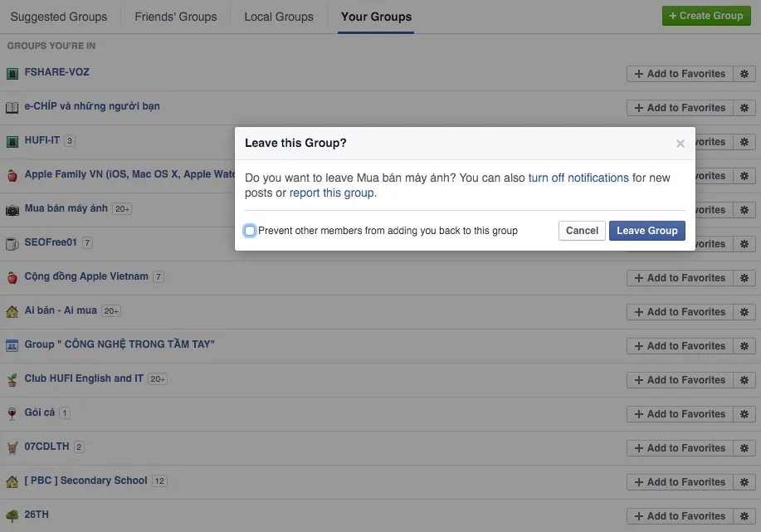
Task: Open settings gear for 26TH group
Action: pyautogui.click(x=744, y=515)
